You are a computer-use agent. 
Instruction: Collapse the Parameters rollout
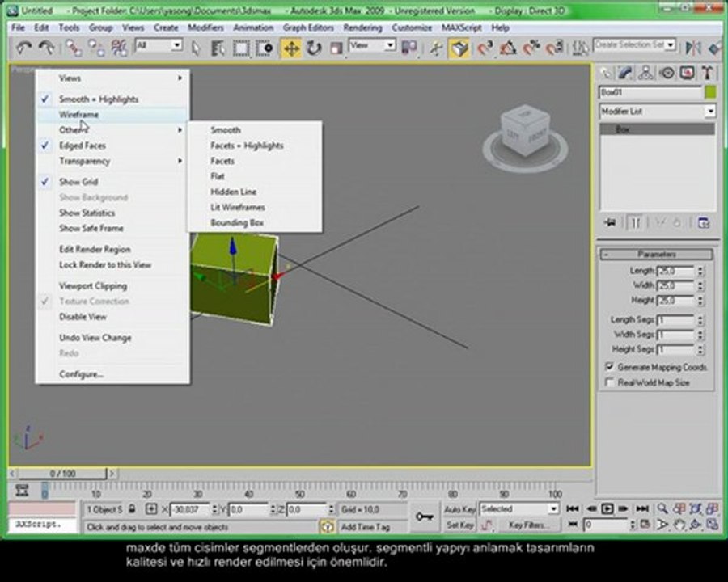click(657, 255)
